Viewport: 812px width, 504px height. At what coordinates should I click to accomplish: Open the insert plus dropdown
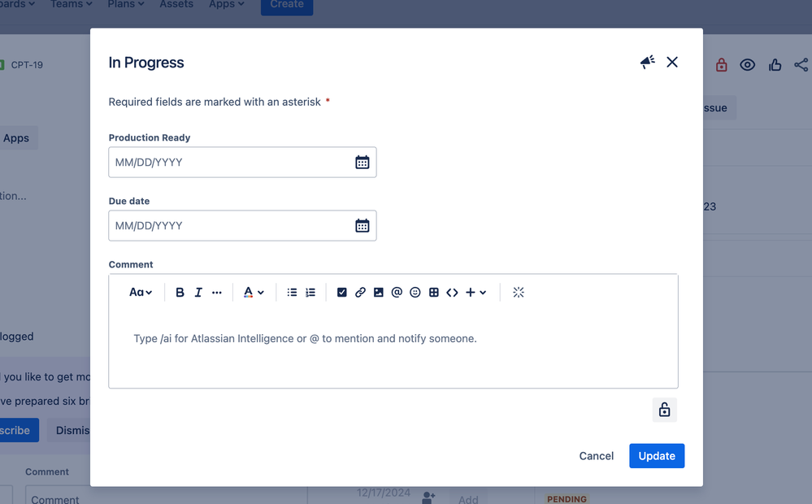pos(476,293)
